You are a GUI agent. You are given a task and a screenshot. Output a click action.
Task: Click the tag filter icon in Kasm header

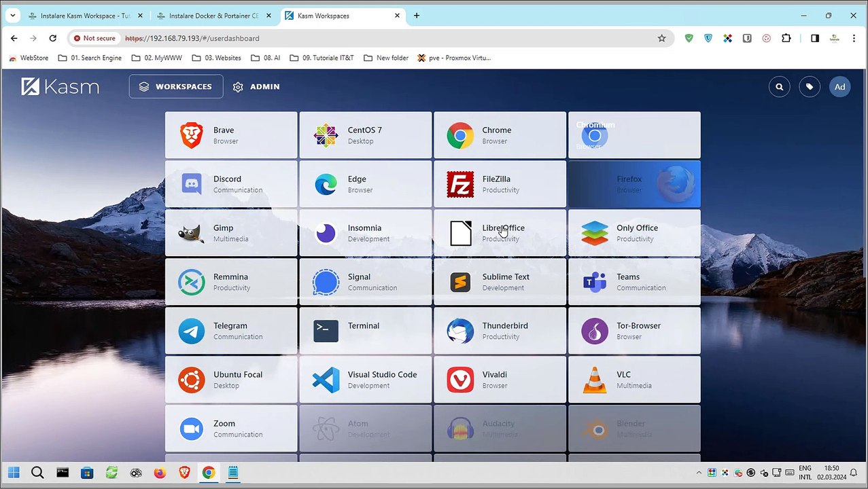810,87
